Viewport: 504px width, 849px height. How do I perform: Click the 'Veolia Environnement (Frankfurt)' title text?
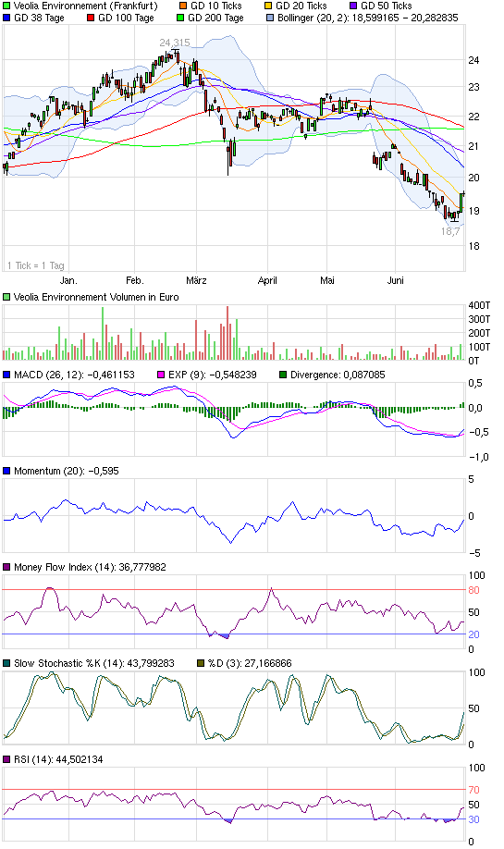85,6
